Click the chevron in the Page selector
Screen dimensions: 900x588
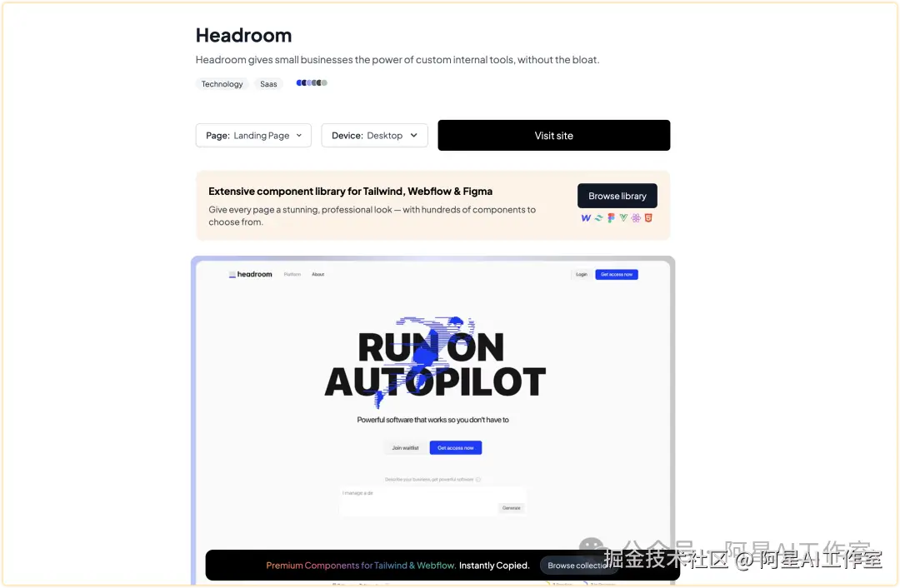coord(299,136)
